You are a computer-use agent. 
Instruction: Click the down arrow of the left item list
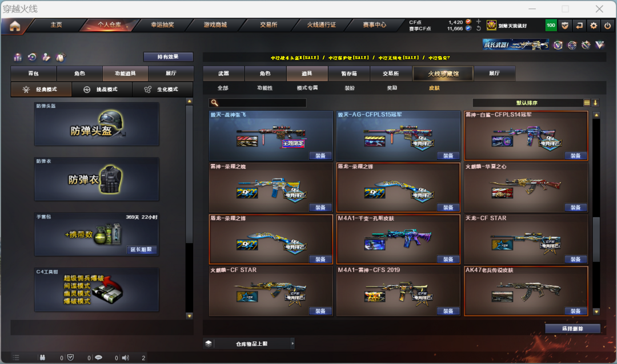189,316
